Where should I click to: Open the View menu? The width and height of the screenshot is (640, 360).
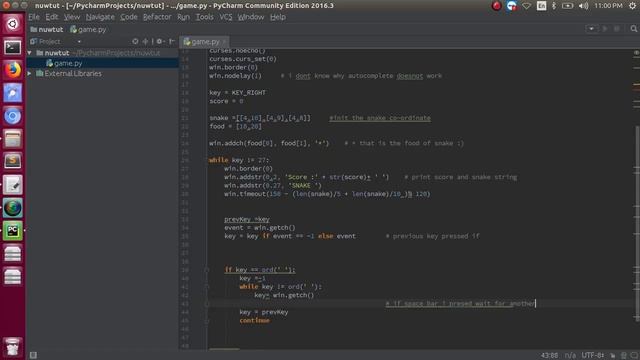pos(72,17)
